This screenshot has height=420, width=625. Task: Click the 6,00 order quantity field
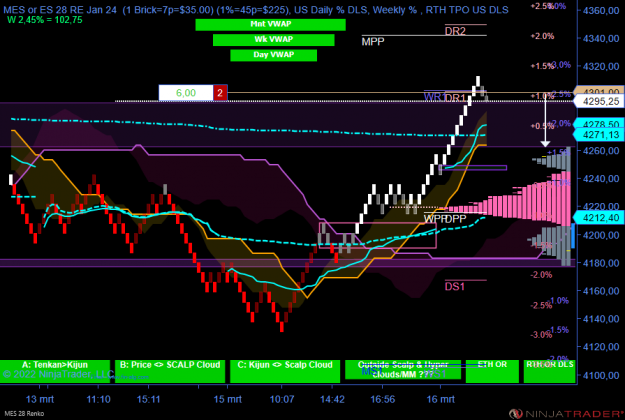point(186,93)
